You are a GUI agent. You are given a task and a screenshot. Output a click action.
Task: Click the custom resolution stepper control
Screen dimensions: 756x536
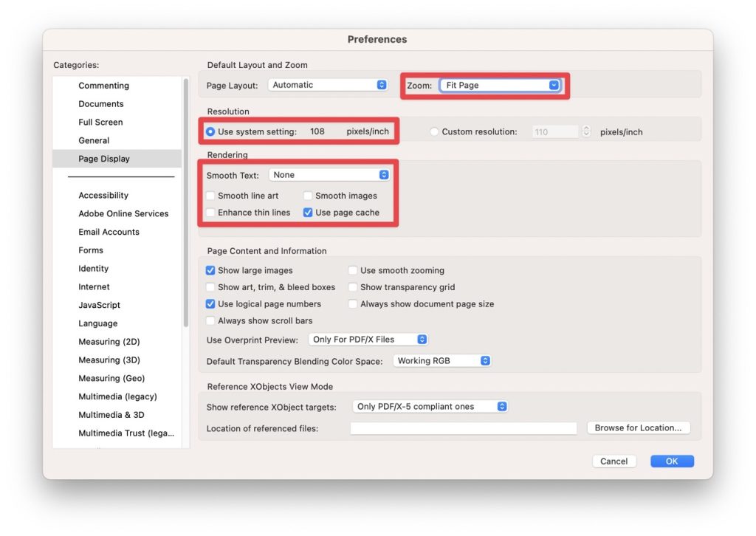[x=587, y=131]
